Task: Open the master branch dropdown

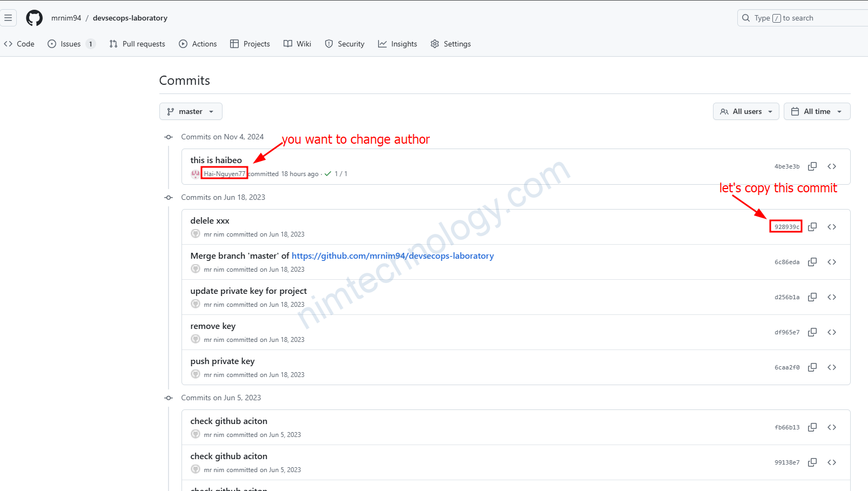Action: 191,111
